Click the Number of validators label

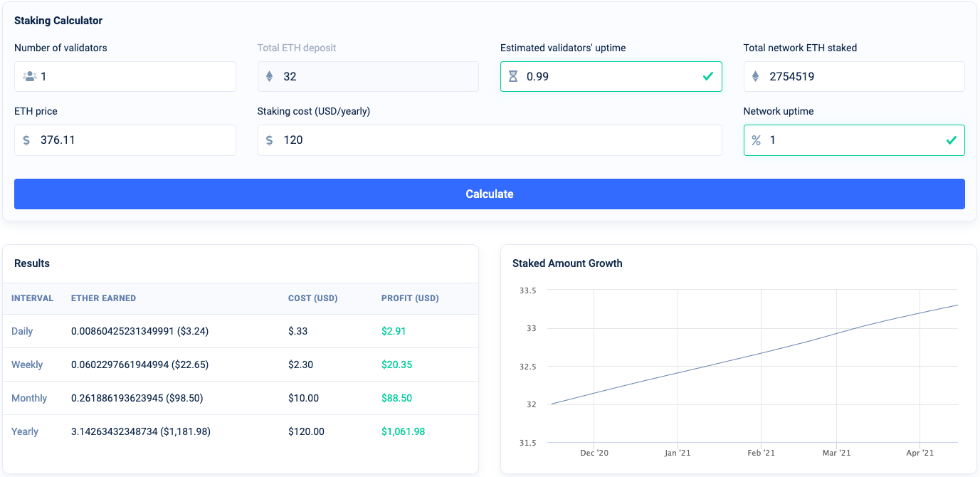pos(60,48)
